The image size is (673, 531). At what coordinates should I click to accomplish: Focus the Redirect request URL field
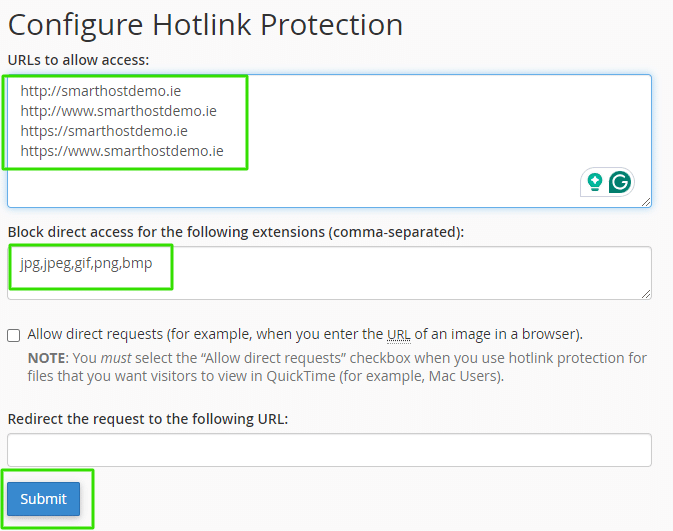(x=329, y=450)
